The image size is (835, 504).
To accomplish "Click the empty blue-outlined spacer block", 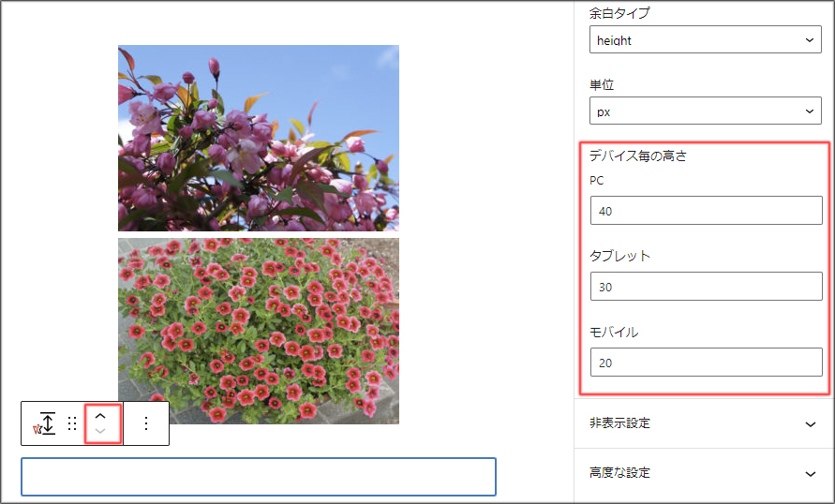I will pyautogui.click(x=258, y=477).
